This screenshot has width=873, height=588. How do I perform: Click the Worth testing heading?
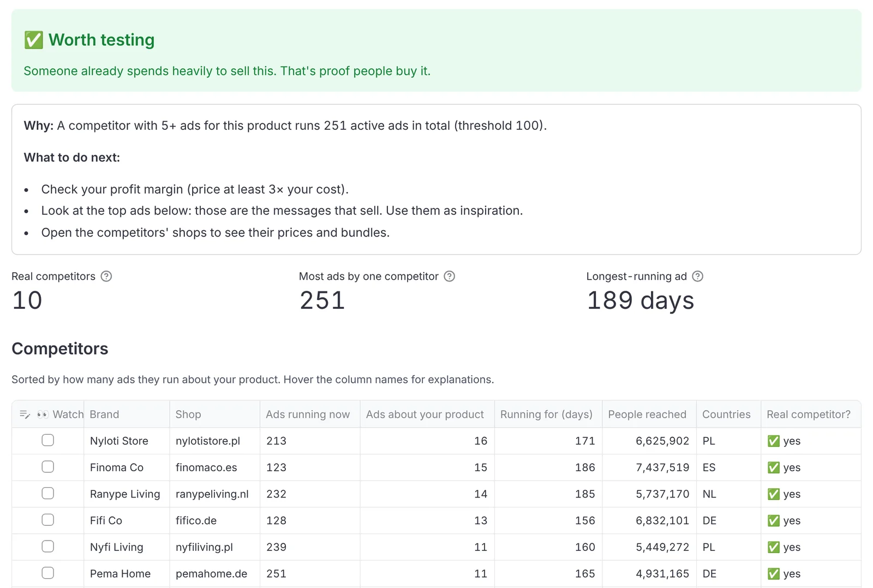tap(101, 40)
